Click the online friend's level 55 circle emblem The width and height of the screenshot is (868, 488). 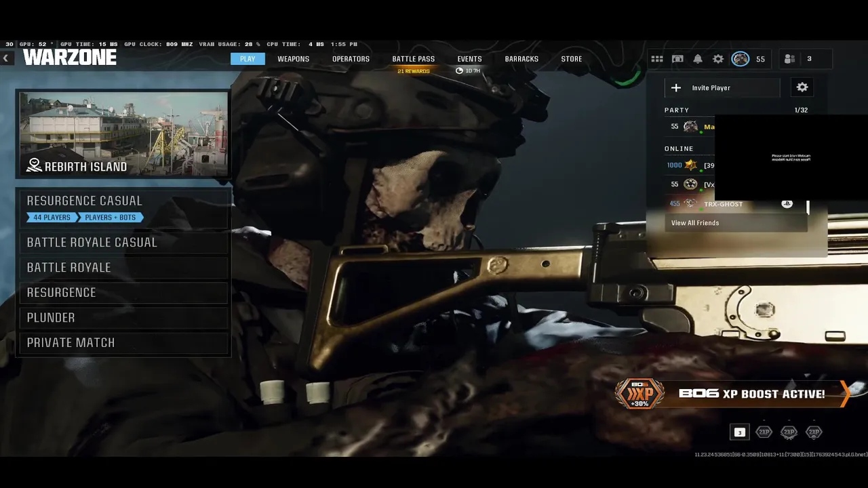690,184
